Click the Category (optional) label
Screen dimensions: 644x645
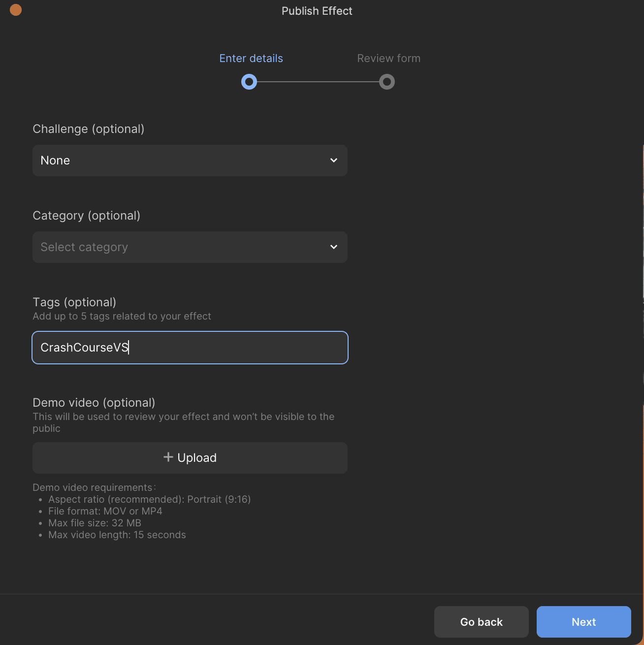point(87,216)
